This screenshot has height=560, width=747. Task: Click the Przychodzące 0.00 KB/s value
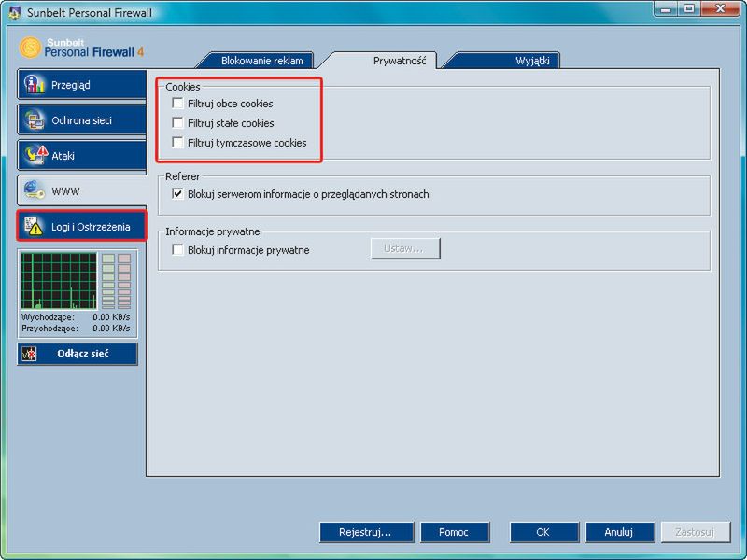tap(111, 329)
